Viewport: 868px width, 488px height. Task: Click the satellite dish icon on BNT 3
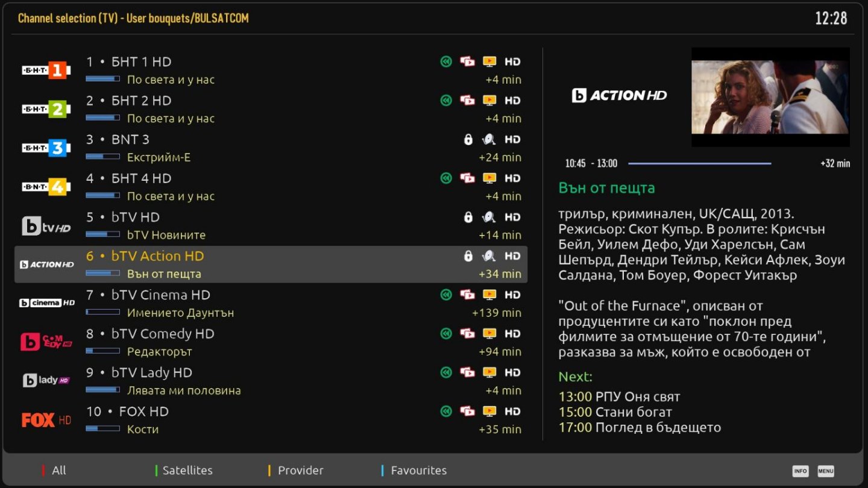click(x=489, y=140)
